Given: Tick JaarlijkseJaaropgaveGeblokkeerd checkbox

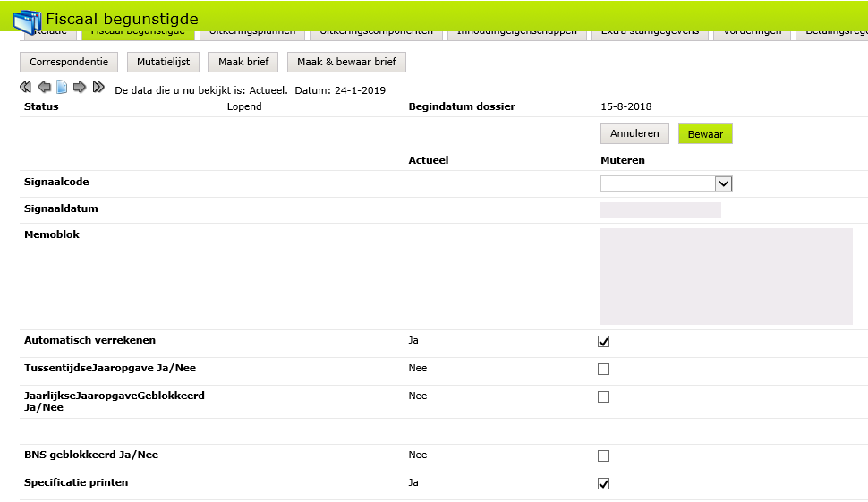Looking at the screenshot, I should [x=603, y=396].
